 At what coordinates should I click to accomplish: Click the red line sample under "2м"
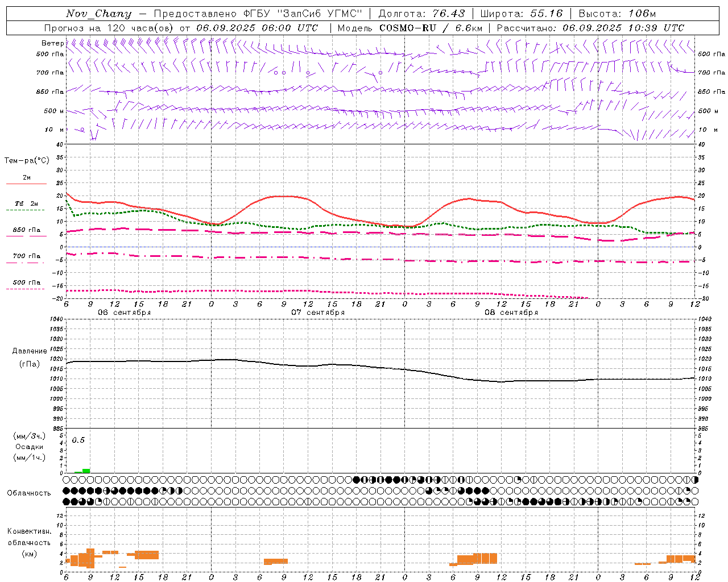26,184
